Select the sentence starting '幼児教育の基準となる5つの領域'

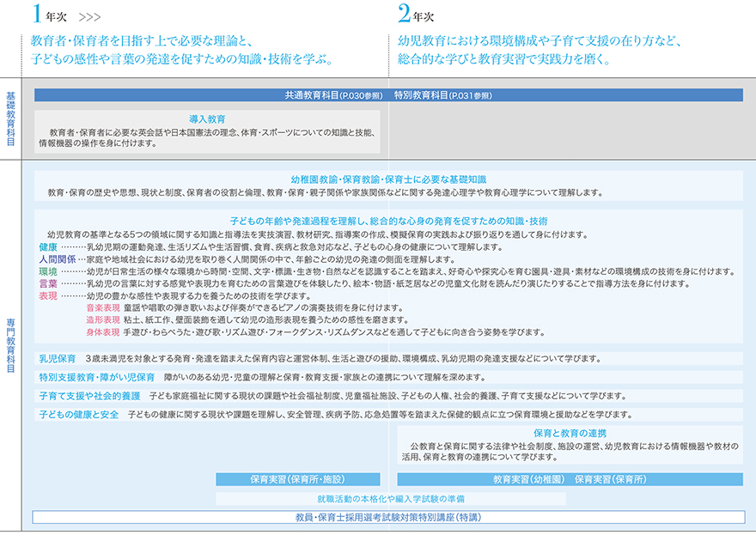pyautogui.click(x=318, y=234)
